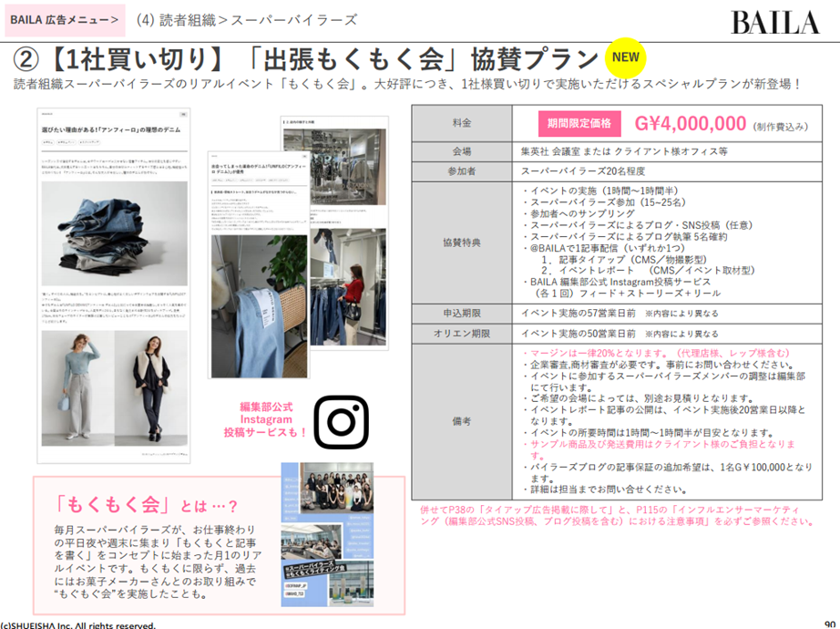Click the 期間限定価格 pink badge

tap(579, 123)
